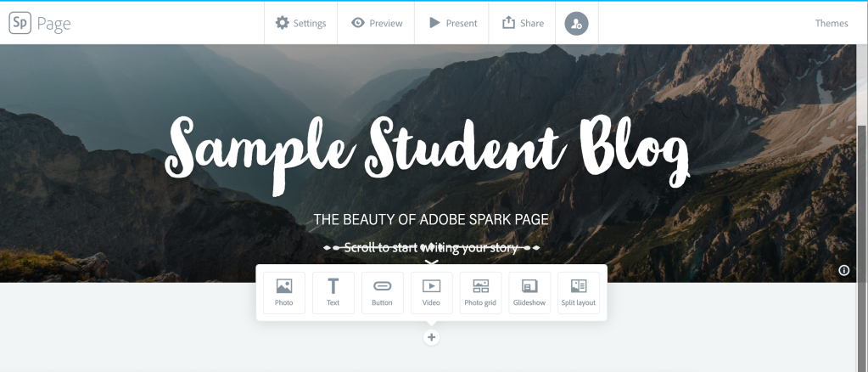Open the page Preview
This screenshot has width=868, height=372.
[377, 23]
